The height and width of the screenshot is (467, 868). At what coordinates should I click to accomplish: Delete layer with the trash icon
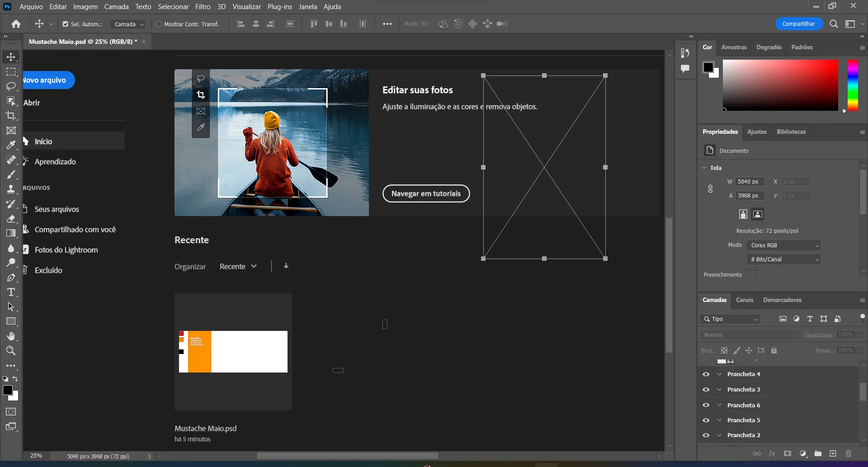click(848, 453)
